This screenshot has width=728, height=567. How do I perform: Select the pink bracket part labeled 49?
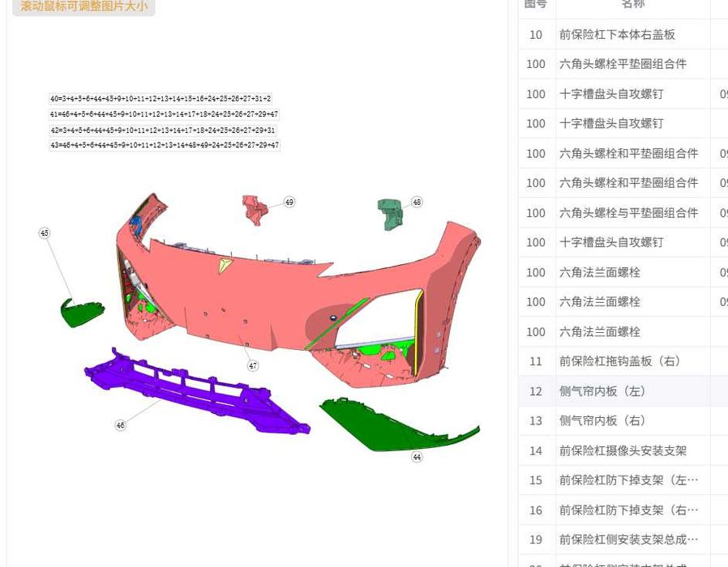tap(255, 209)
